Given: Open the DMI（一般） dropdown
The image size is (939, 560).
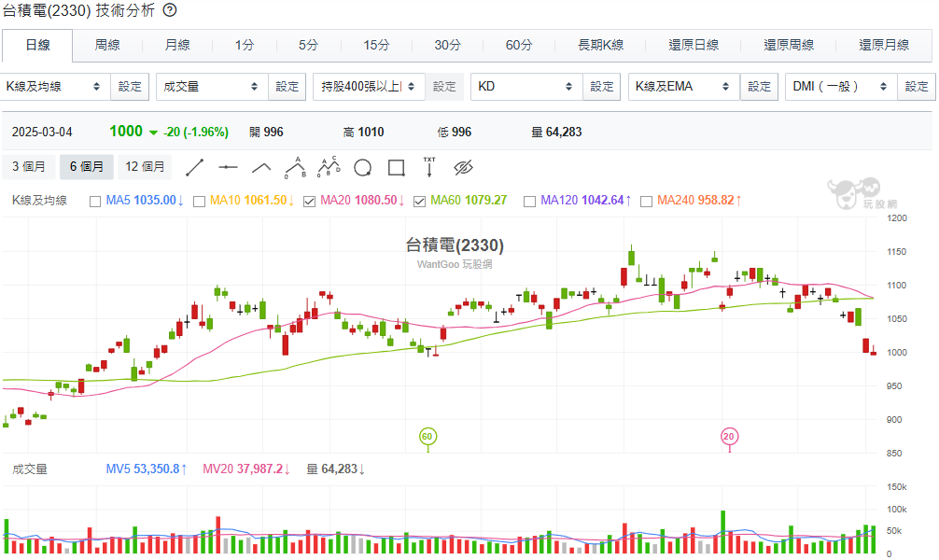Looking at the screenshot, I should 840,87.
